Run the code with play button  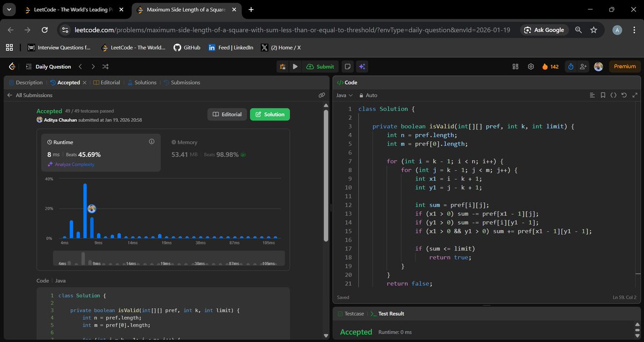(x=295, y=67)
